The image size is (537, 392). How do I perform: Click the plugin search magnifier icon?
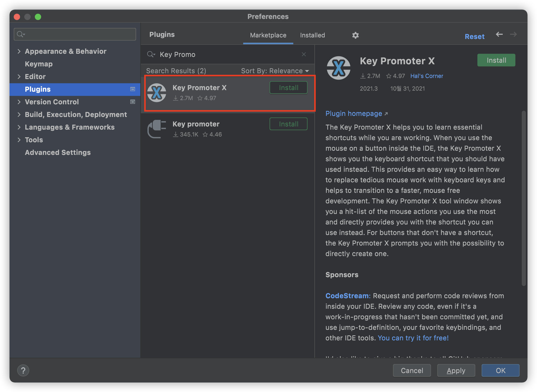tap(151, 54)
